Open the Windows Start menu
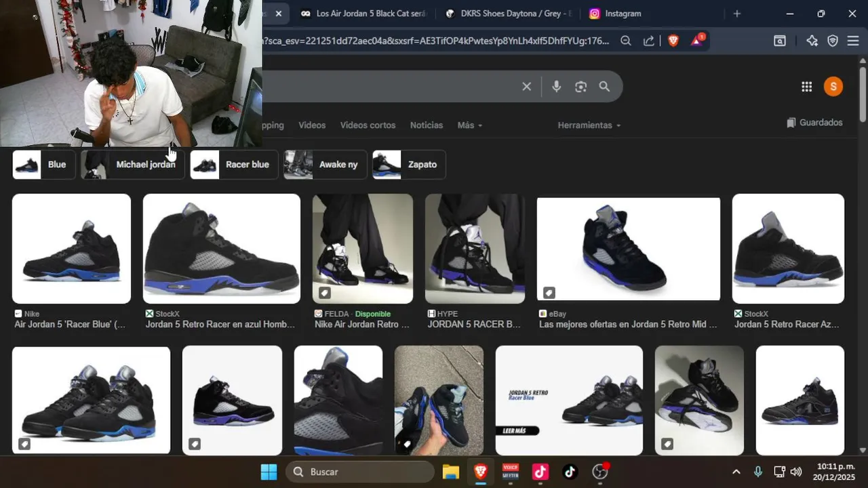Viewport: 868px width, 488px height. 269,472
